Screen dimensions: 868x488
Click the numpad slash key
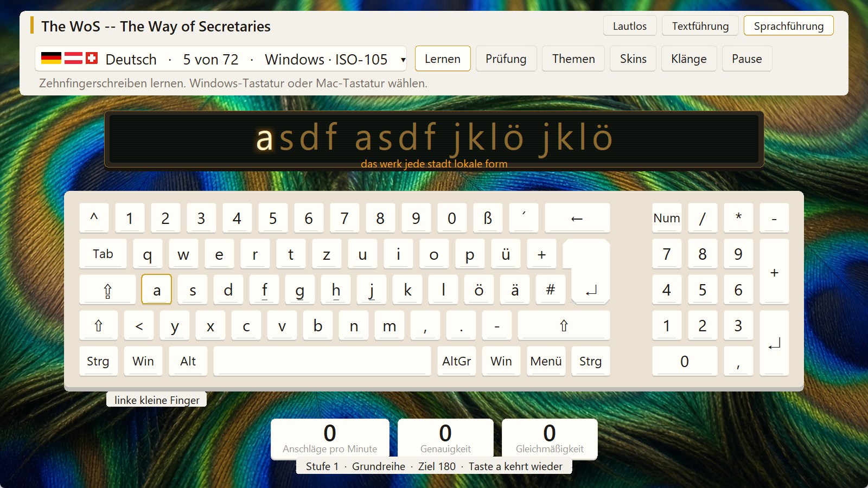click(703, 218)
